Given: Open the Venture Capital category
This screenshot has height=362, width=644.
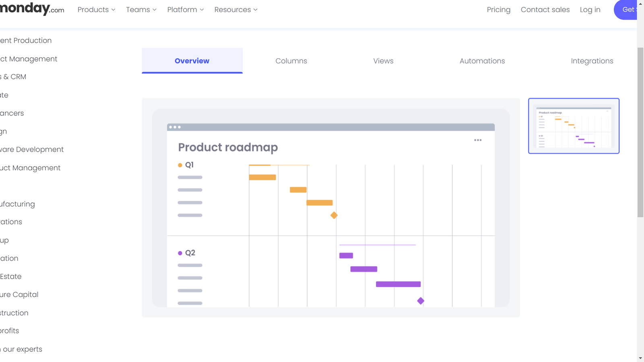Looking at the screenshot, I should point(19,294).
